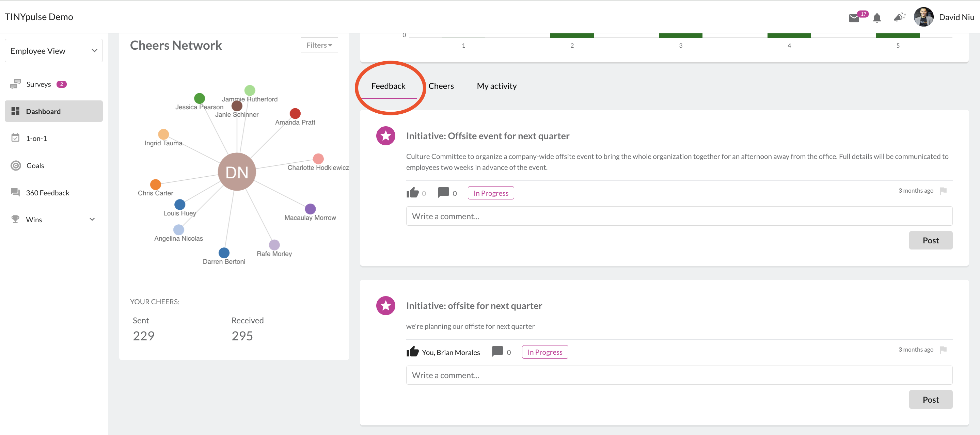Click In Progress status on Offsite event initiative
Viewport: 980px width, 435px height.
[x=491, y=193]
